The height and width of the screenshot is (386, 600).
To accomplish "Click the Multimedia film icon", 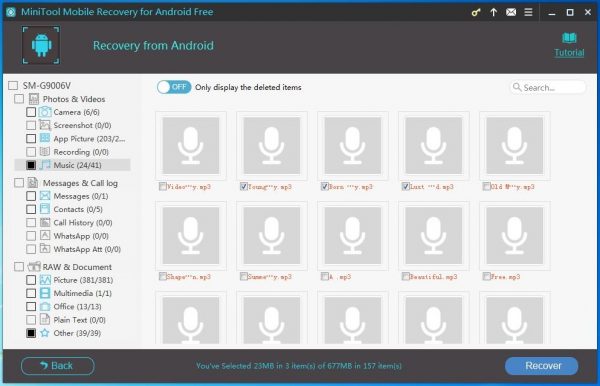I will [x=45, y=293].
